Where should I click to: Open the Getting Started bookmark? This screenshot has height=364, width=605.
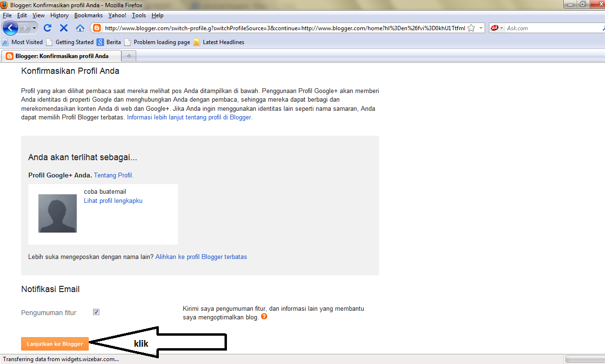click(70, 42)
